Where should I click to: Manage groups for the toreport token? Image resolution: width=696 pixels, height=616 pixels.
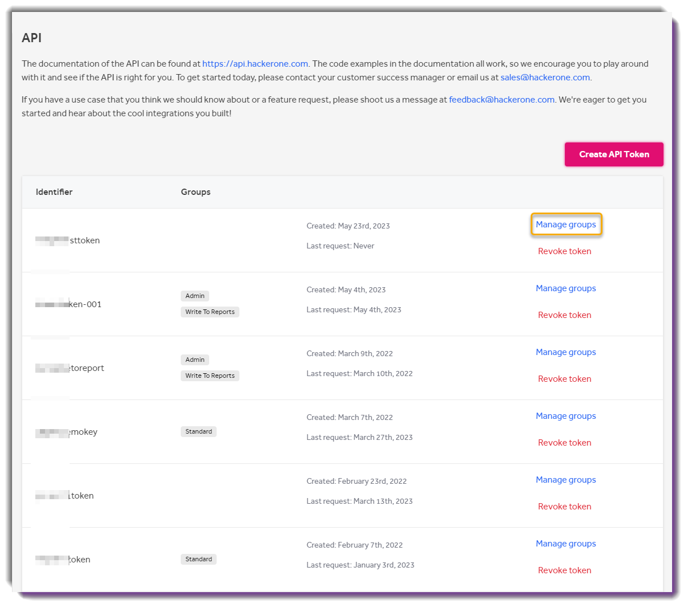point(566,352)
